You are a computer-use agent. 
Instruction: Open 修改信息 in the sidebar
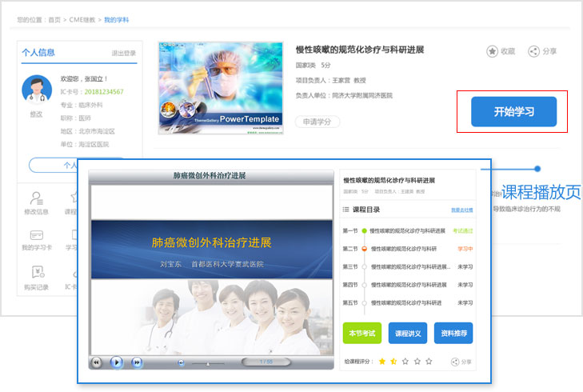(x=37, y=203)
